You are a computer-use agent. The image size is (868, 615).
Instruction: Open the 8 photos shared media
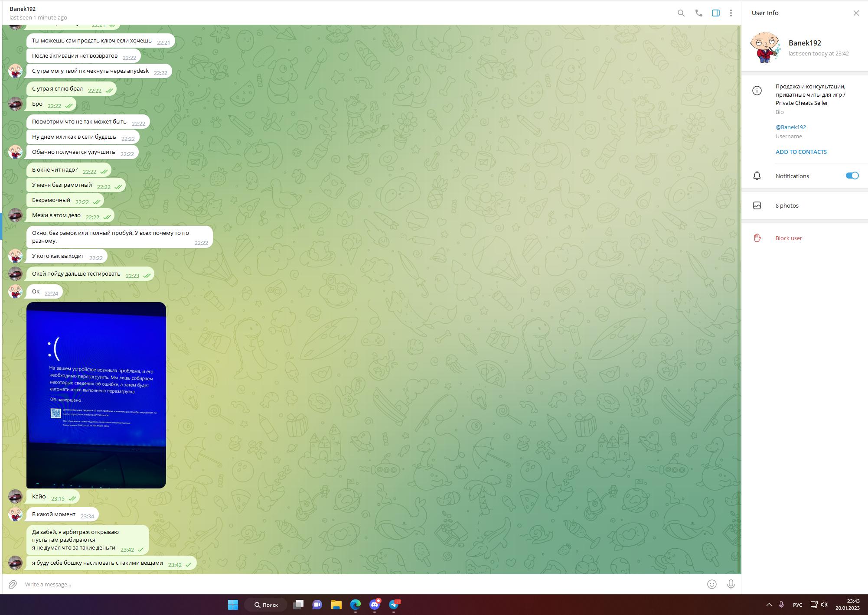click(787, 205)
